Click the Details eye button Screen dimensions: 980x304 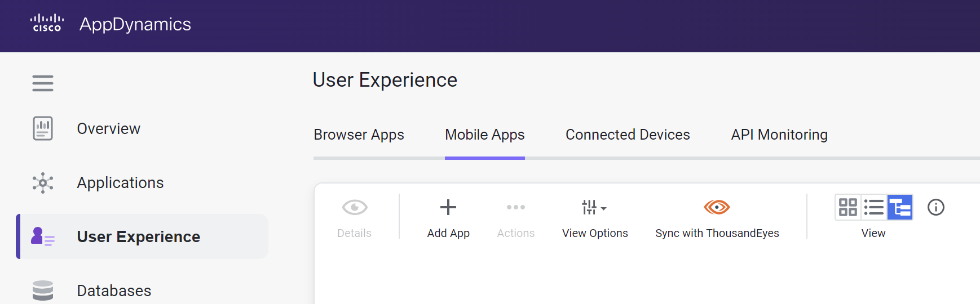point(355,217)
